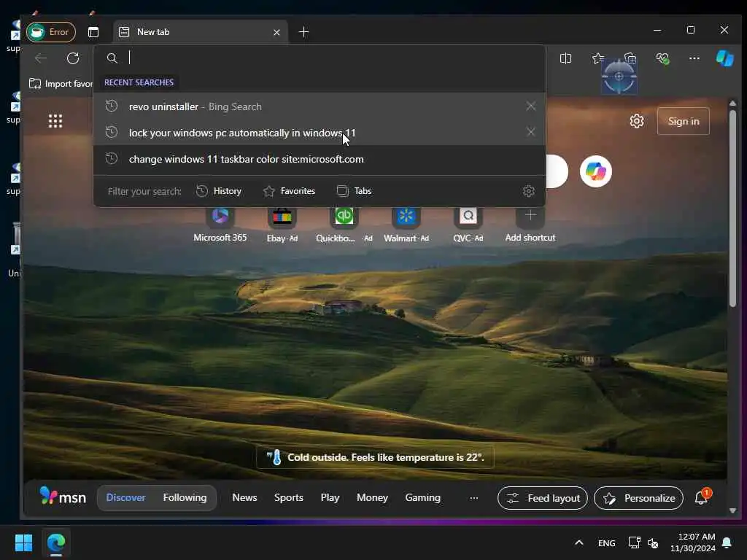Show hidden system tray icons
The height and width of the screenshot is (560, 747).
(578, 542)
